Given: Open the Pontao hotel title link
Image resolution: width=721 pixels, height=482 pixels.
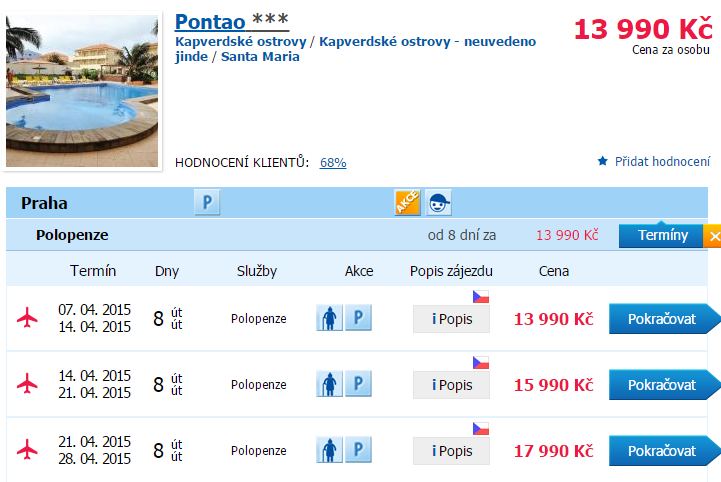Looking at the screenshot, I should (210, 22).
